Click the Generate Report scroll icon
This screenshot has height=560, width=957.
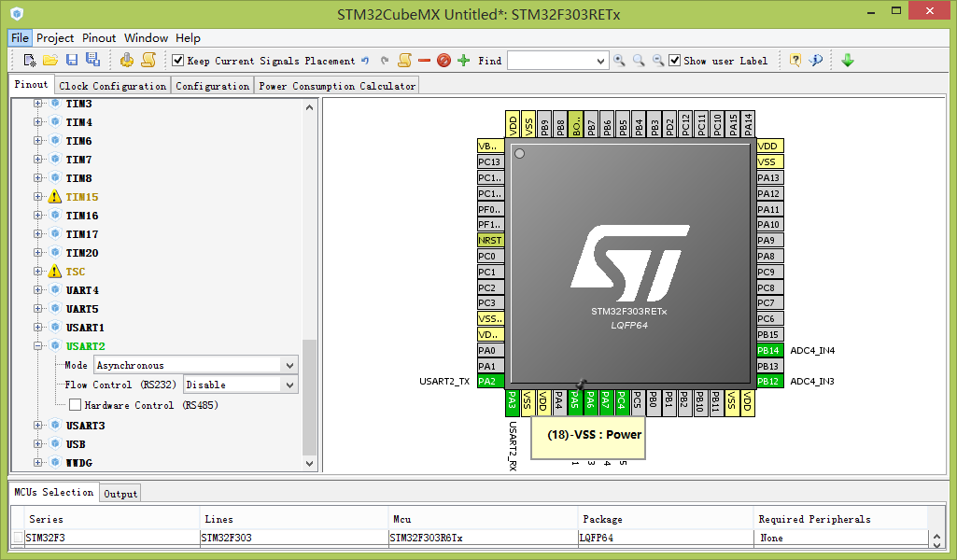coord(148,60)
